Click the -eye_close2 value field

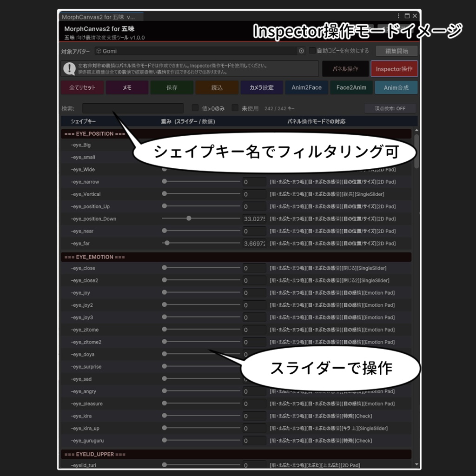pyautogui.click(x=254, y=280)
